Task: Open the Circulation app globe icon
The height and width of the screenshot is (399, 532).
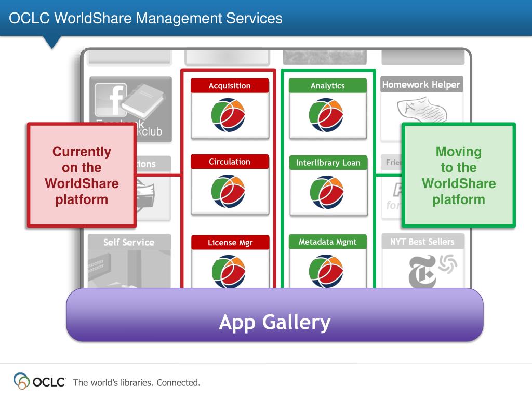Action: 228,191
